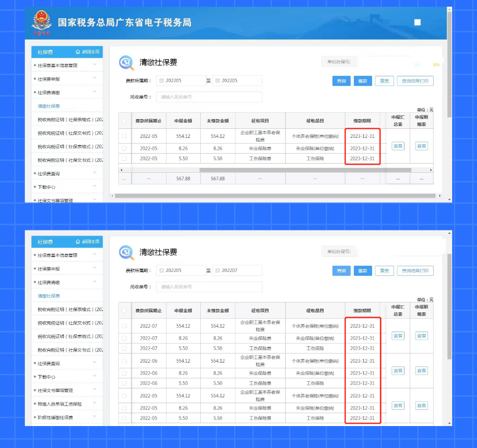Click the magnifier icon beside 清缴社保费 heading
Viewport: 477px width, 448px height.
pos(125,62)
